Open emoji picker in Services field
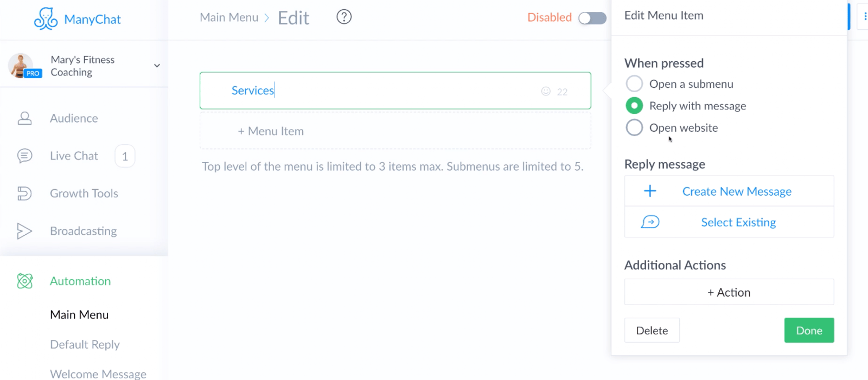 coord(546,91)
